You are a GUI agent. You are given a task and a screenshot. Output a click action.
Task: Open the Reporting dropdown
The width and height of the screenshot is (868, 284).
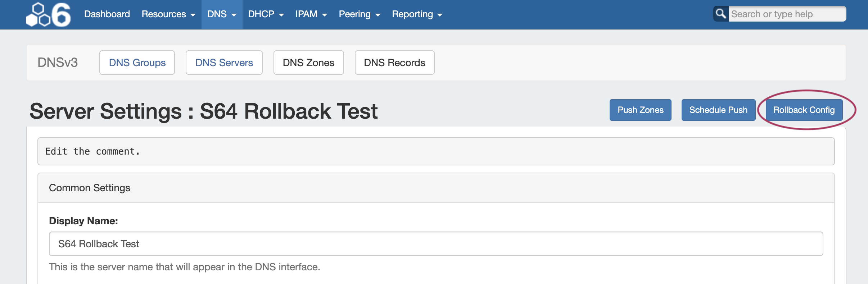pos(417,14)
